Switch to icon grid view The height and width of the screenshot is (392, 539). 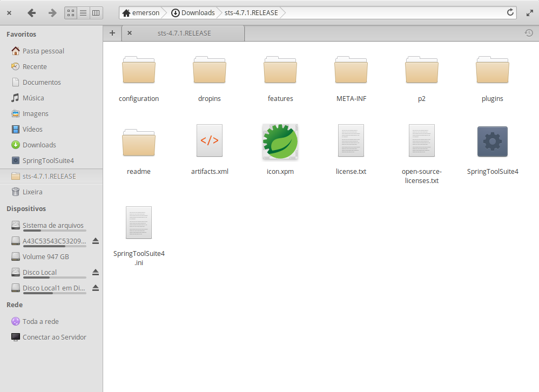pyautogui.click(x=71, y=13)
